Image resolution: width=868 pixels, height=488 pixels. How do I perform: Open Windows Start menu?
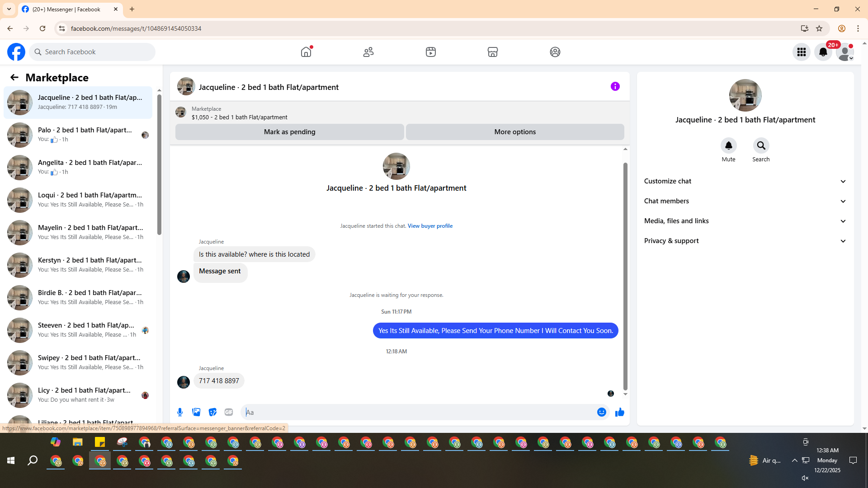[x=11, y=460]
